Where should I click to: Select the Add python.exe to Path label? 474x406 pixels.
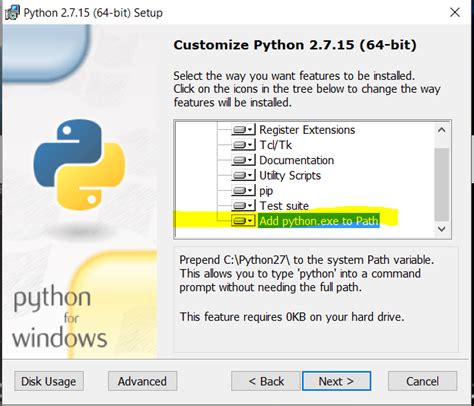pyautogui.click(x=319, y=221)
